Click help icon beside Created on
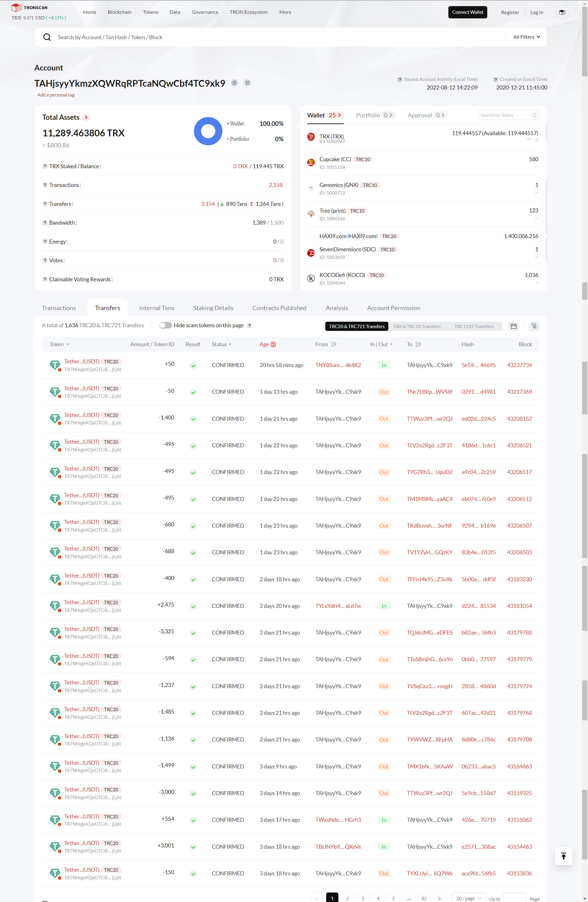Image resolution: width=588 pixels, height=902 pixels. click(496, 80)
